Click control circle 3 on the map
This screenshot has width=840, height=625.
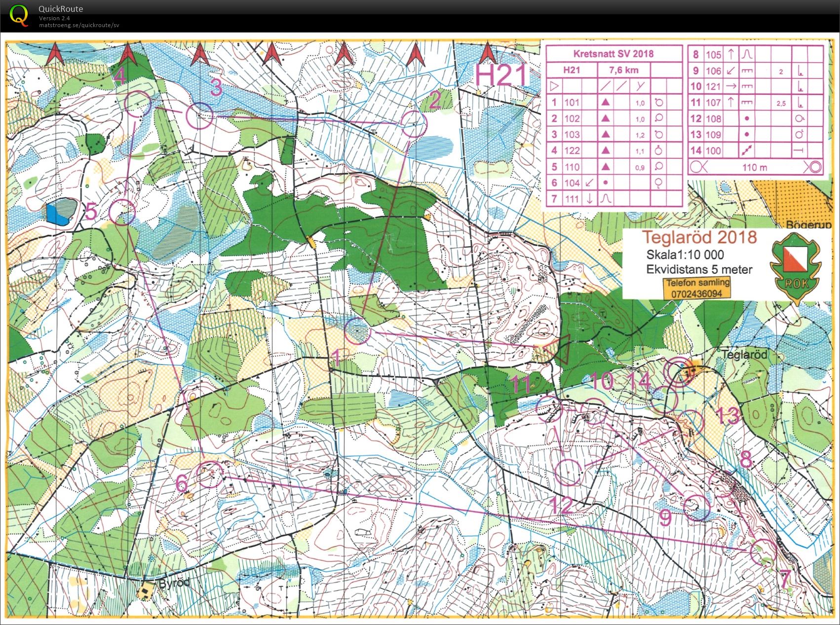[199, 116]
